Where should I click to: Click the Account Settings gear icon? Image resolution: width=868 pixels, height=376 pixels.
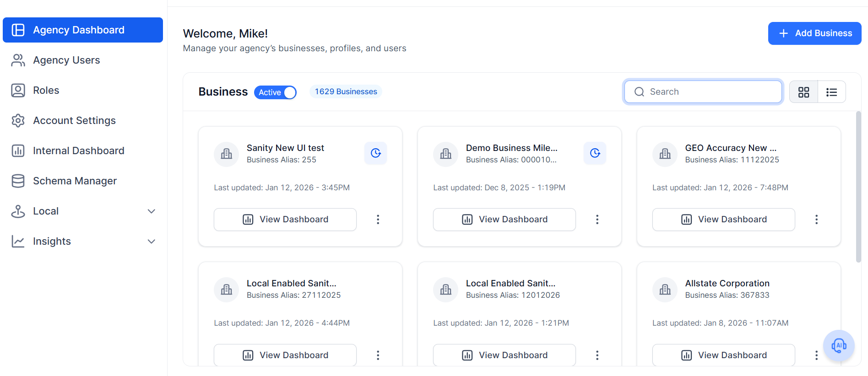[x=18, y=120]
